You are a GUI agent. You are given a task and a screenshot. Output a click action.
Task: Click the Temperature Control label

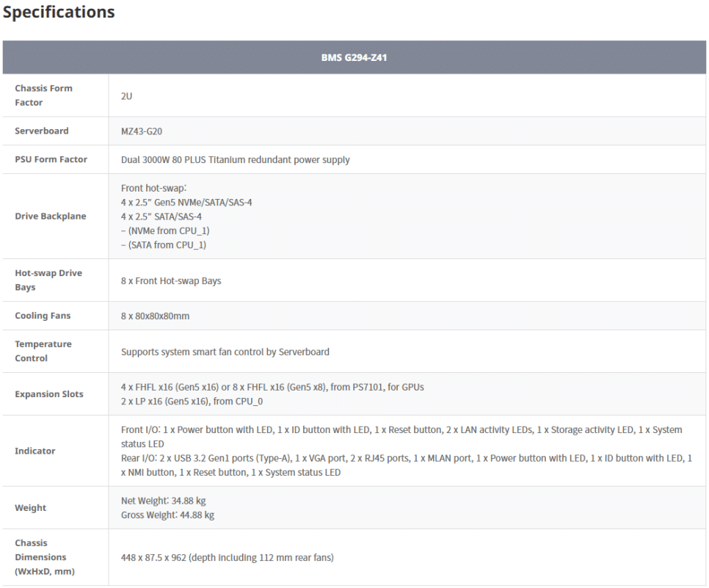pos(43,351)
